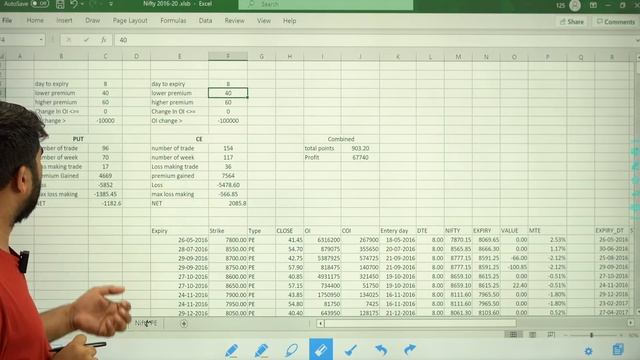The image size is (640, 360).
Task: Cancel the formula bar entry
Action: pyautogui.click(x=69, y=40)
